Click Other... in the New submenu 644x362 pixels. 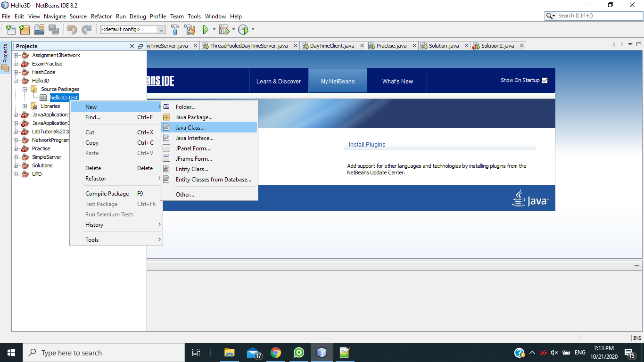click(x=209, y=194)
